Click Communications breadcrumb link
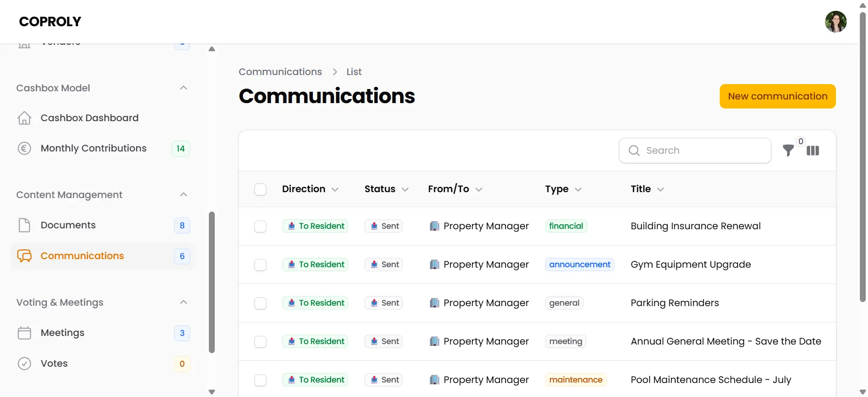This screenshot has height=397, width=868. click(280, 72)
